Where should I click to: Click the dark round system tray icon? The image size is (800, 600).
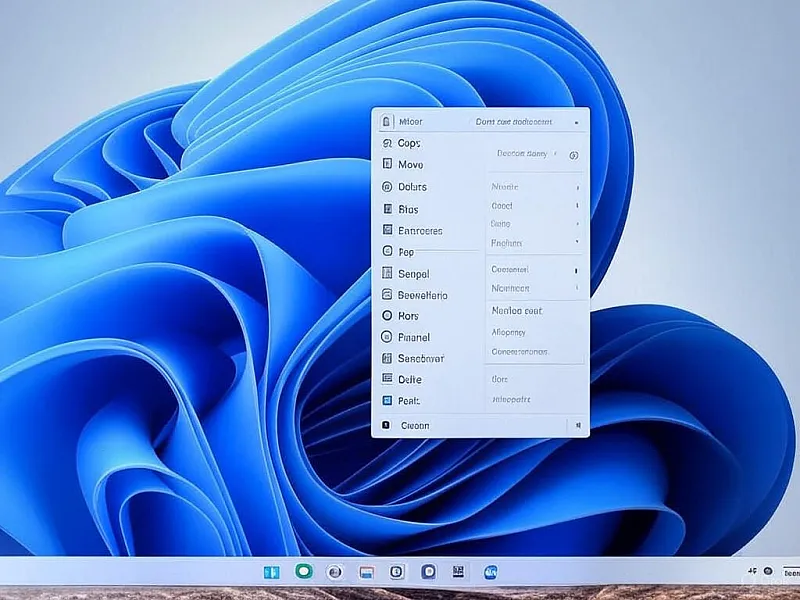point(768,571)
